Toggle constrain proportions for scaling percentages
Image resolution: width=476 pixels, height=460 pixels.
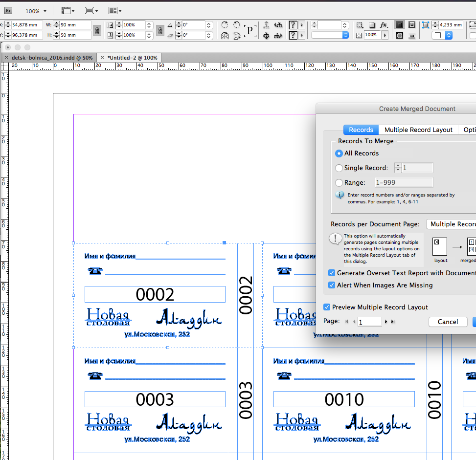(160, 30)
